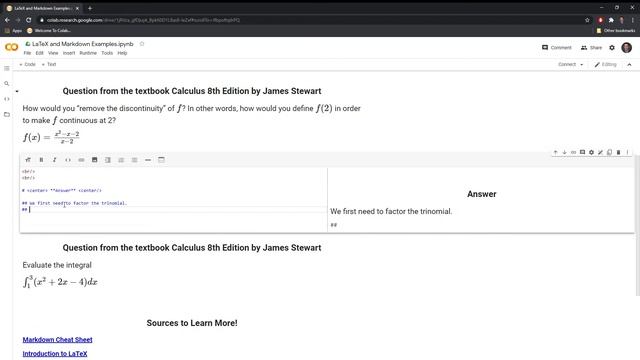Mirror the cell in a tab
This screenshot has width=640, height=360.
coord(609,152)
